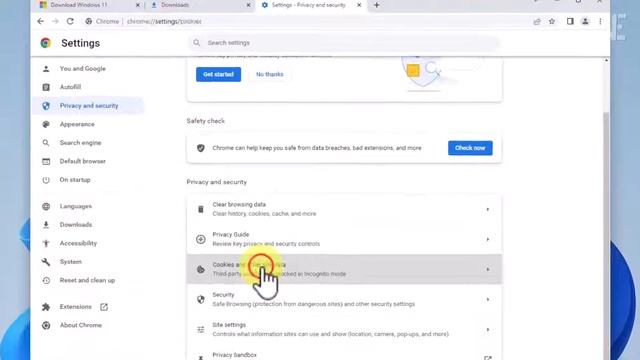Close the Download Windows 11 tab
The height and width of the screenshot is (360, 640).
pos(138,5)
